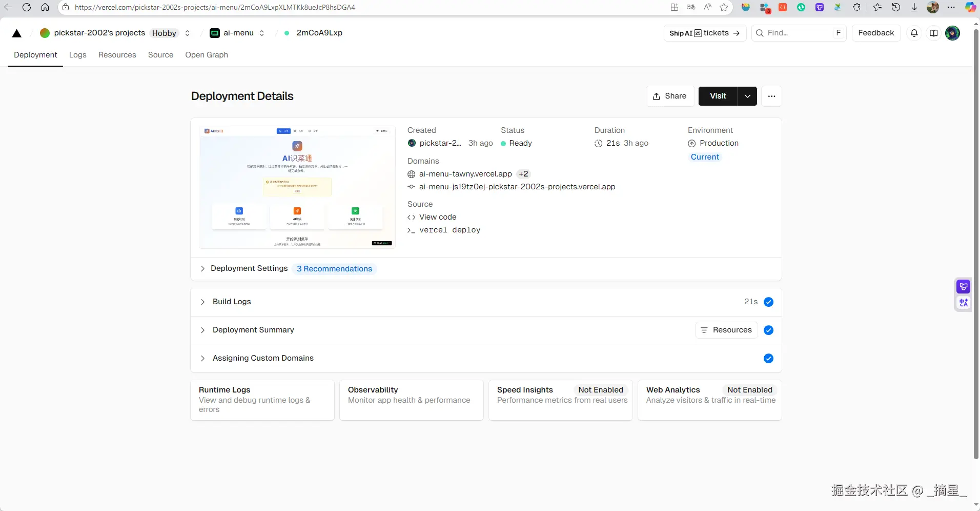Click the Visit button
Screen dimensions: 980x511
point(718,96)
